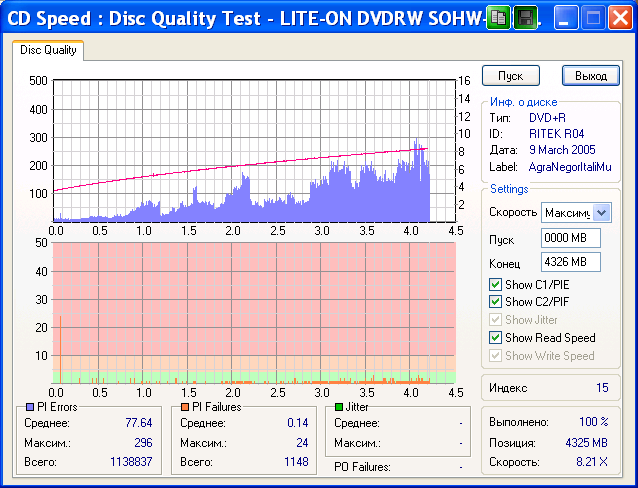Click the Show Write Speed checkbox
The height and width of the screenshot is (488, 638).
coord(495,356)
